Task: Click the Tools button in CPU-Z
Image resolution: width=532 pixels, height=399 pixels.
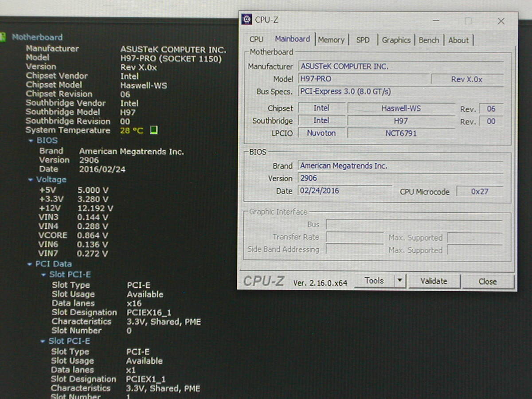Action: tap(374, 281)
